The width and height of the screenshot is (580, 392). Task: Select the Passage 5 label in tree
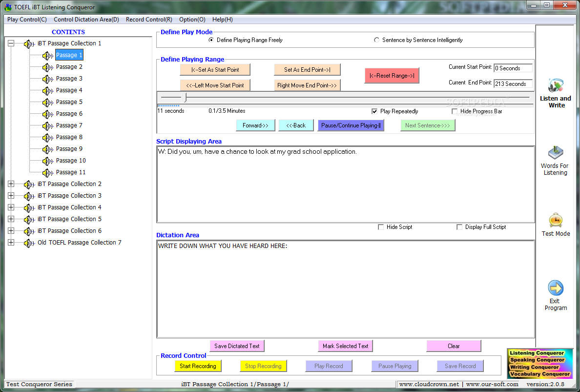pos(69,102)
